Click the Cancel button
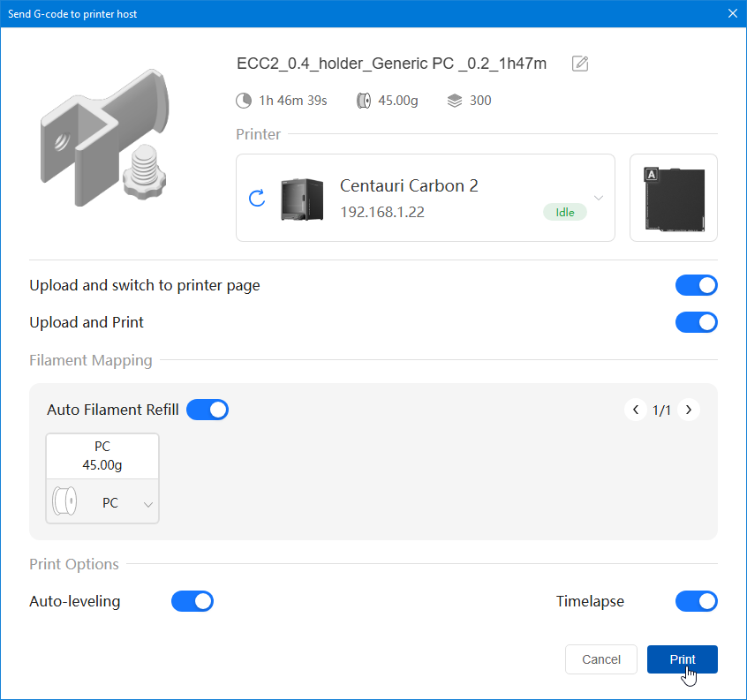Viewport: 747px width, 700px height. tap(601, 659)
